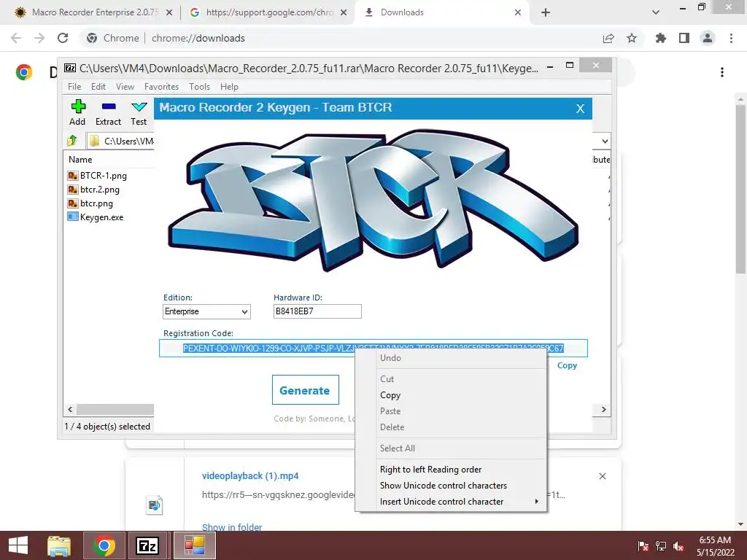The width and height of the screenshot is (747, 560).
Task: Click the Hardware ID input field
Action: tap(317, 311)
